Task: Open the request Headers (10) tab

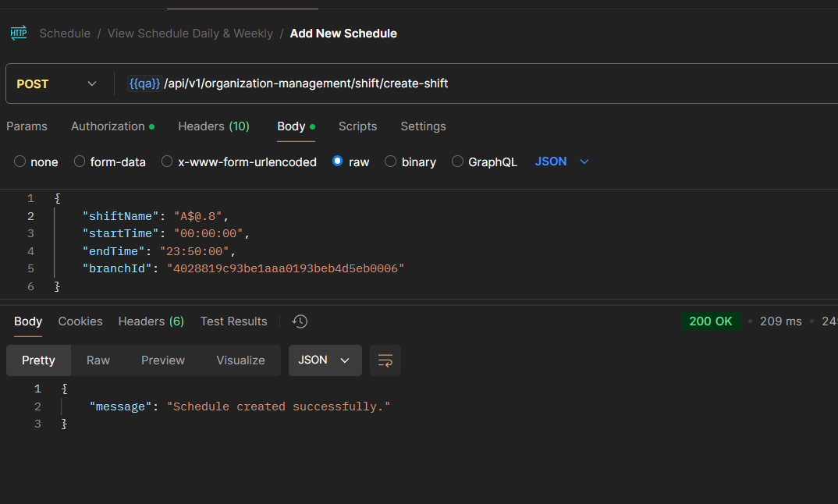Action: tap(214, 126)
